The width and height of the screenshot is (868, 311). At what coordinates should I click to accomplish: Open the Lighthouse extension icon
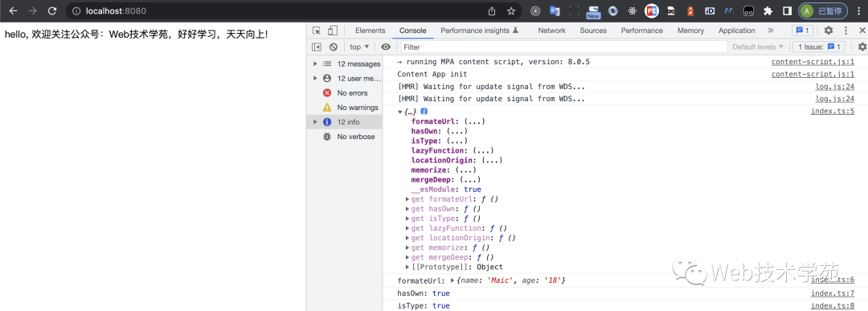(x=690, y=10)
